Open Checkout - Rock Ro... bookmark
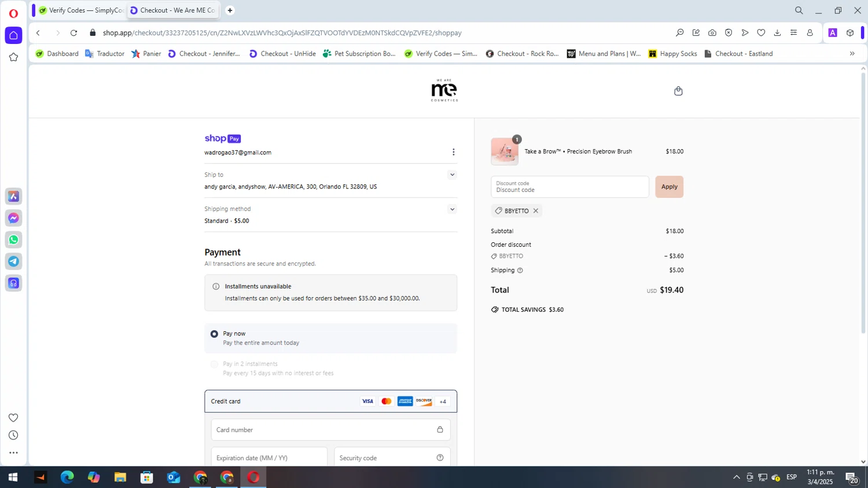The height and width of the screenshot is (488, 868). 523,54
